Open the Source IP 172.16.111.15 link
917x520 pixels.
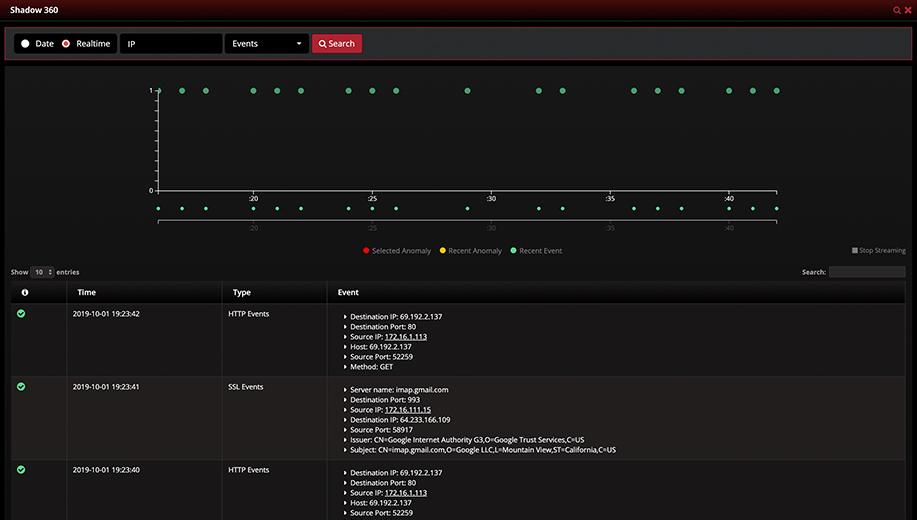[407, 410]
